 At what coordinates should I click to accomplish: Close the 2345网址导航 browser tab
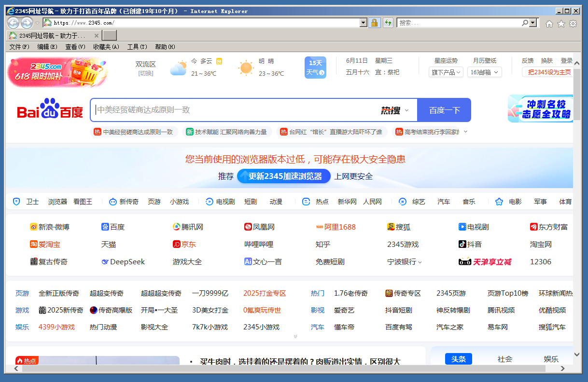point(97,35)
